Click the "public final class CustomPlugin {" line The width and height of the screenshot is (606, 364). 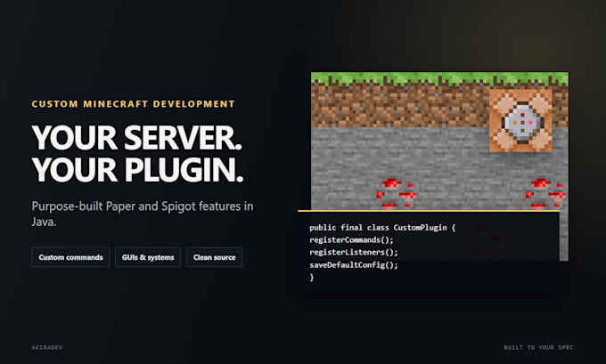click(x=382, y=227)
